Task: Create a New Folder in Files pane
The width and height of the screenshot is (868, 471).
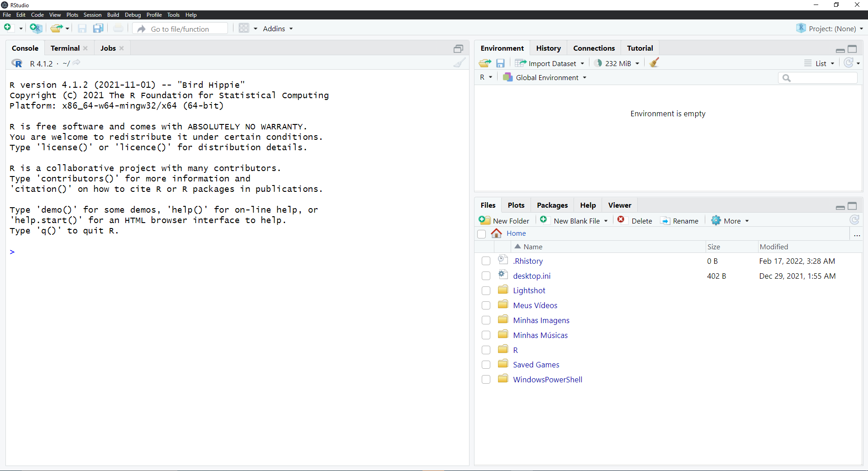Action: [504, 220]
